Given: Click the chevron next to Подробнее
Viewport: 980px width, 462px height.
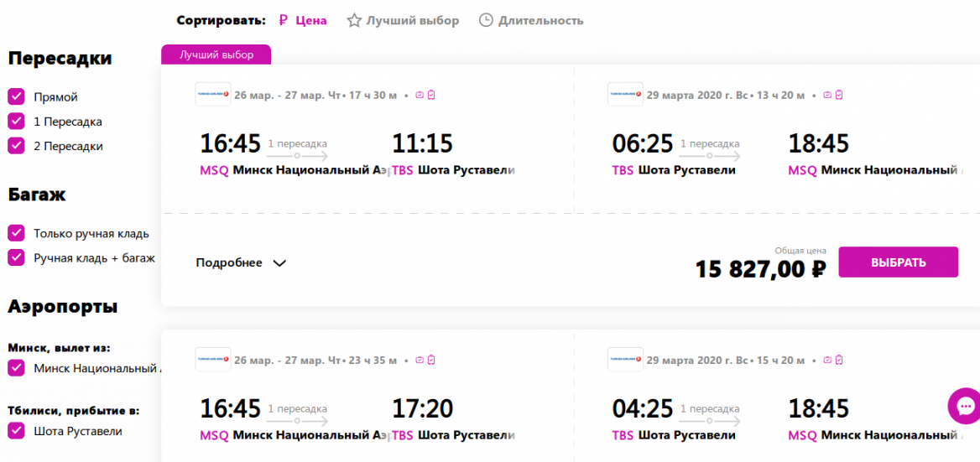Looking at the screenshot, I should (279, 262).
